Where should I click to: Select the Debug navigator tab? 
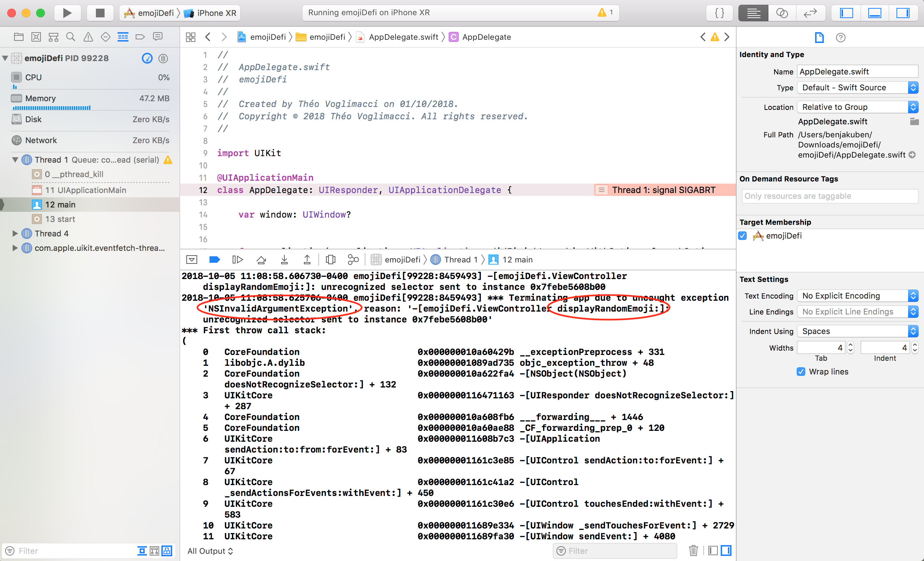(x=123, y=37)
